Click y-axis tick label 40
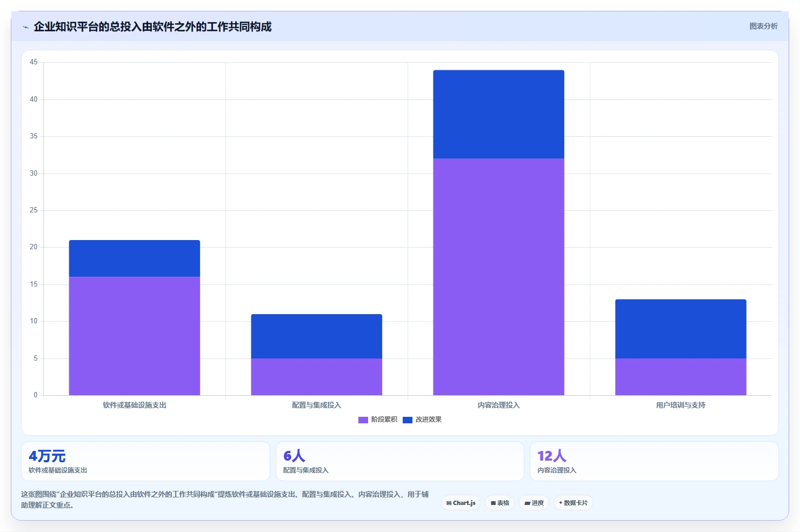 pos(34,99)
